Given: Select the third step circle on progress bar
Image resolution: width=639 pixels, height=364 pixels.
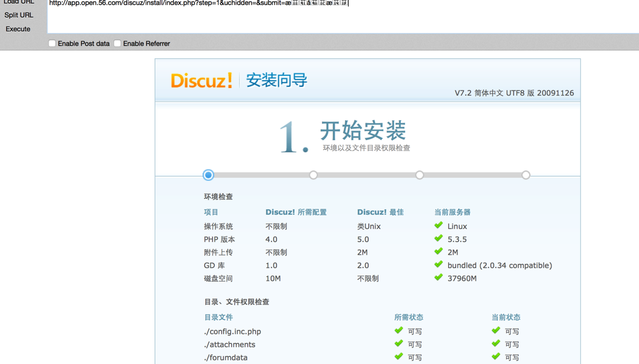Looking at the screenshot, I should click(x=419, y=175).
